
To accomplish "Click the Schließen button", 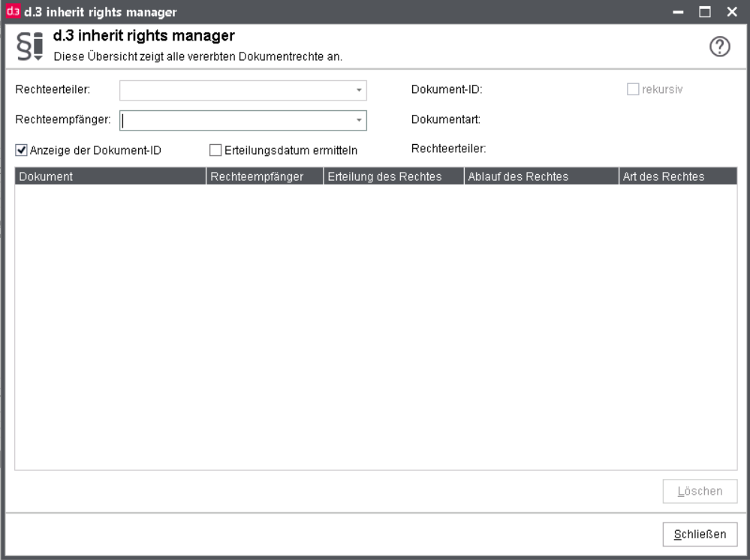I will point(700,534).
